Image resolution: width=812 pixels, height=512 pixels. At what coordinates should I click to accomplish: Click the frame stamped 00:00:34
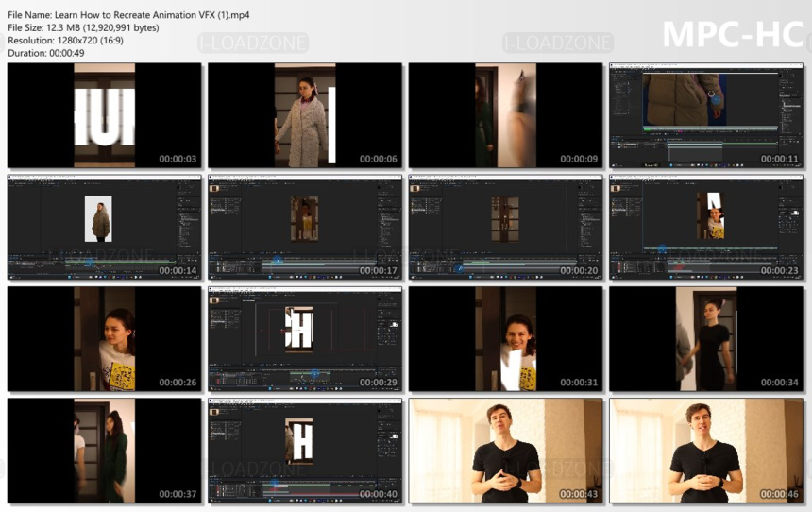tap(706, 339)
